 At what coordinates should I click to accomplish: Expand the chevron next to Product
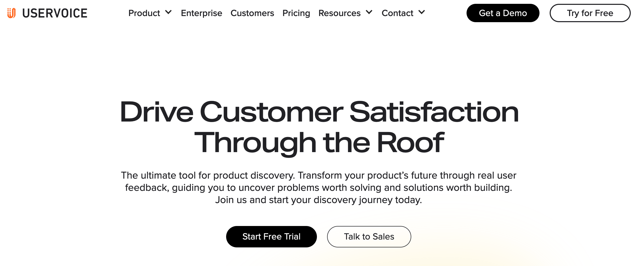[x=168, y=12]
